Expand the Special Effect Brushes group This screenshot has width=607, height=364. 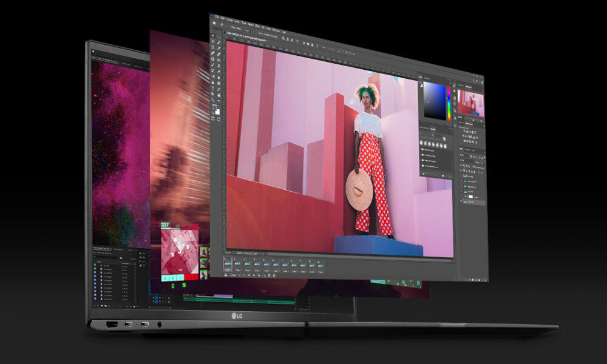pos(429,165)
